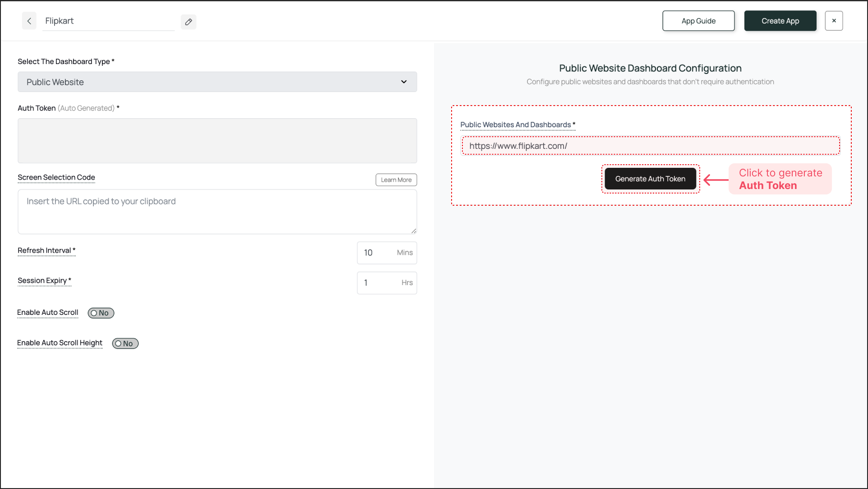
Task: Click dropdown chevron on Dashboard Type
Action: click(x=404, y=82)
